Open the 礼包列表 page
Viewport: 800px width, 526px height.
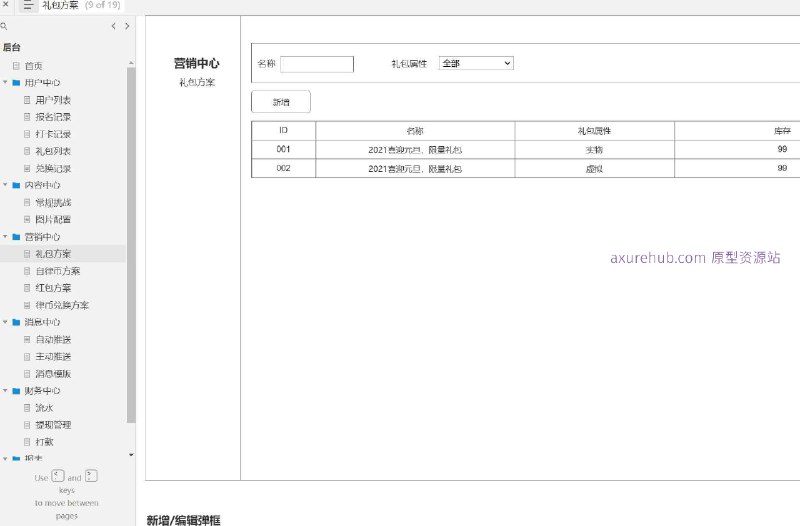(x=53, y=151)
